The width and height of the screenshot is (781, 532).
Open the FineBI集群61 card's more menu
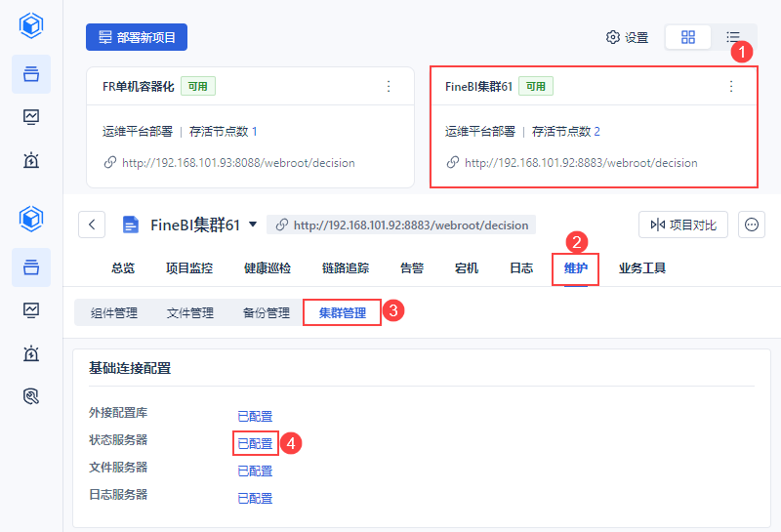point(730,86)
